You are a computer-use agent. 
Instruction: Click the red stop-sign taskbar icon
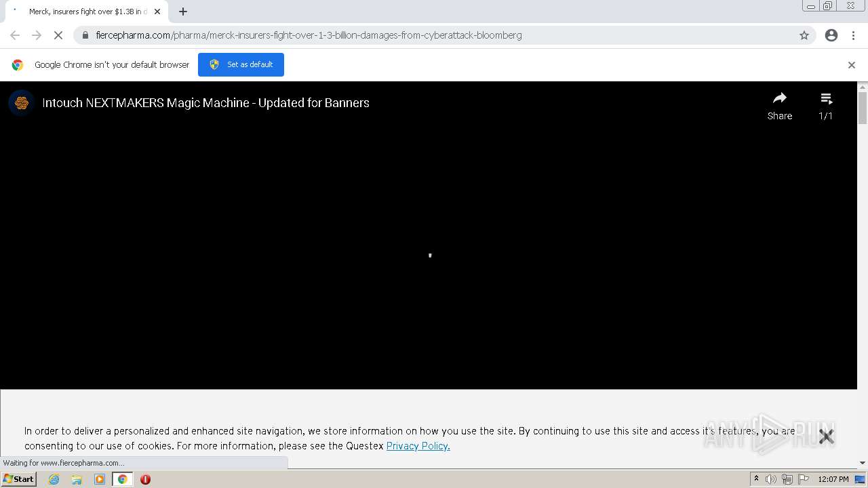coord(145,479)
